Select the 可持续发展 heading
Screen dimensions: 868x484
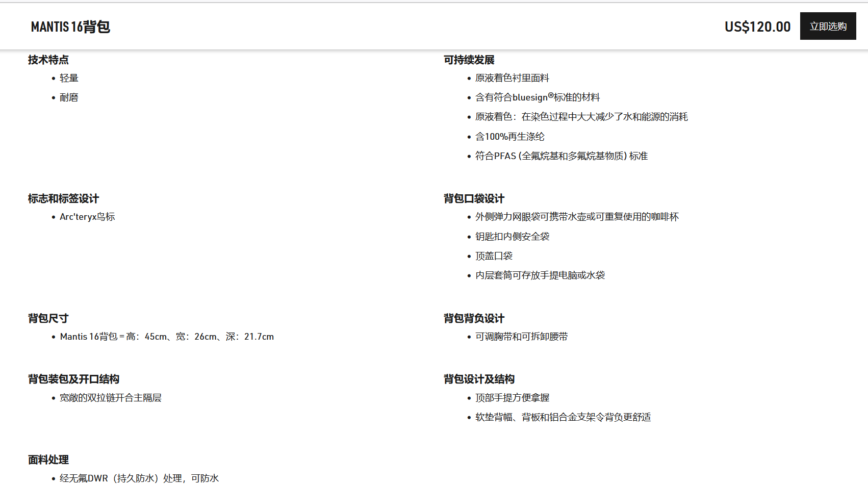[x=469, y=60]
